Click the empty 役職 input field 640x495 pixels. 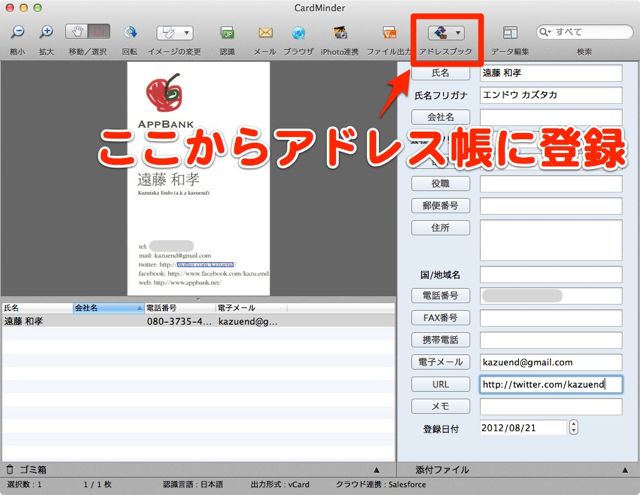551,184
